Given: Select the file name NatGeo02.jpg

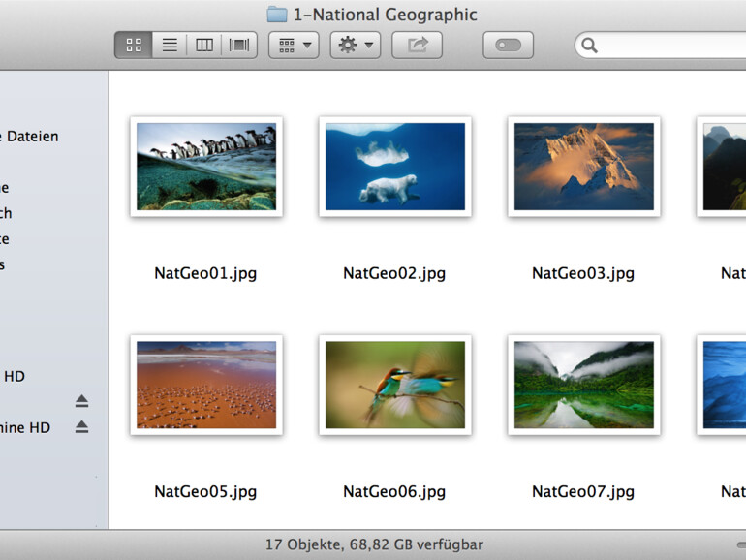Looking at the screenshot, I should point(394,273).
